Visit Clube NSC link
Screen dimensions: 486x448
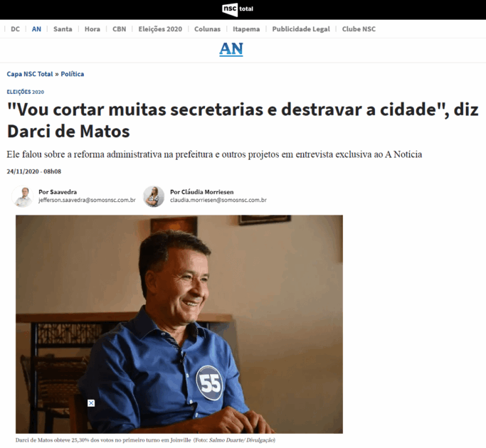(359, 29)
